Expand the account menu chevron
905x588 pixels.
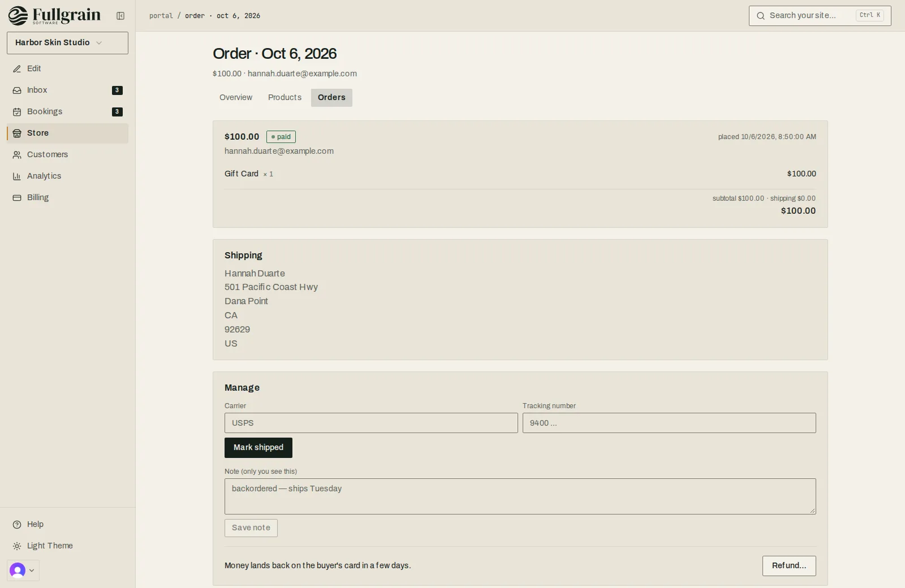32,570
